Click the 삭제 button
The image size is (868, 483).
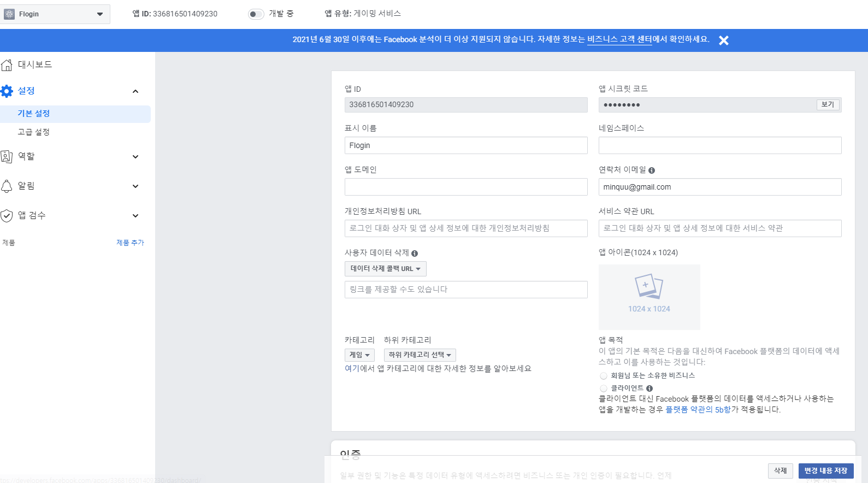(781, 471)
